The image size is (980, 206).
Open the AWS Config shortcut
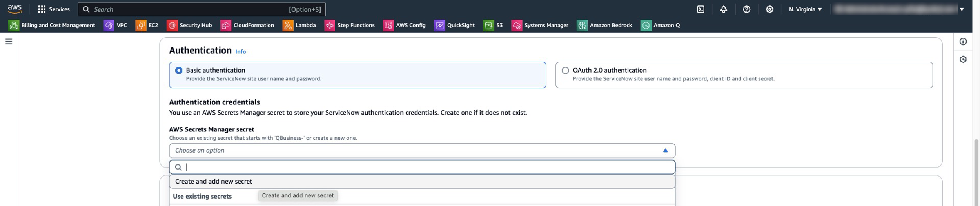point(405,25)
